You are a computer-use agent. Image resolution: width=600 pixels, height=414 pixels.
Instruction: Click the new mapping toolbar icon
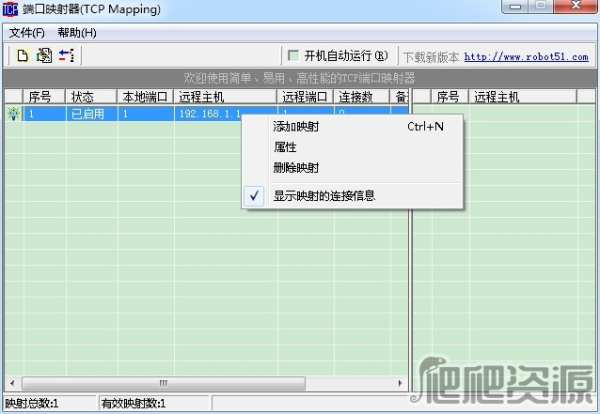coord(23,56)
